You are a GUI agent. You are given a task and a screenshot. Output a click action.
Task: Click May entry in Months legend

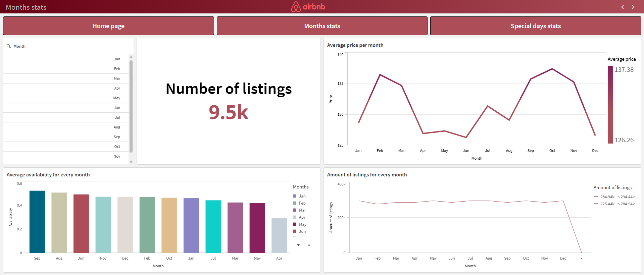coord(300,224)
